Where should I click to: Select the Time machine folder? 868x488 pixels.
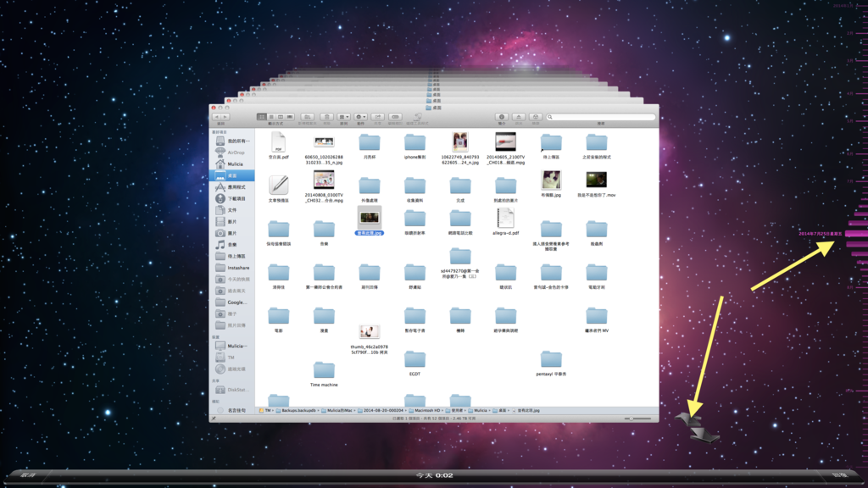[x=324, y=370]
